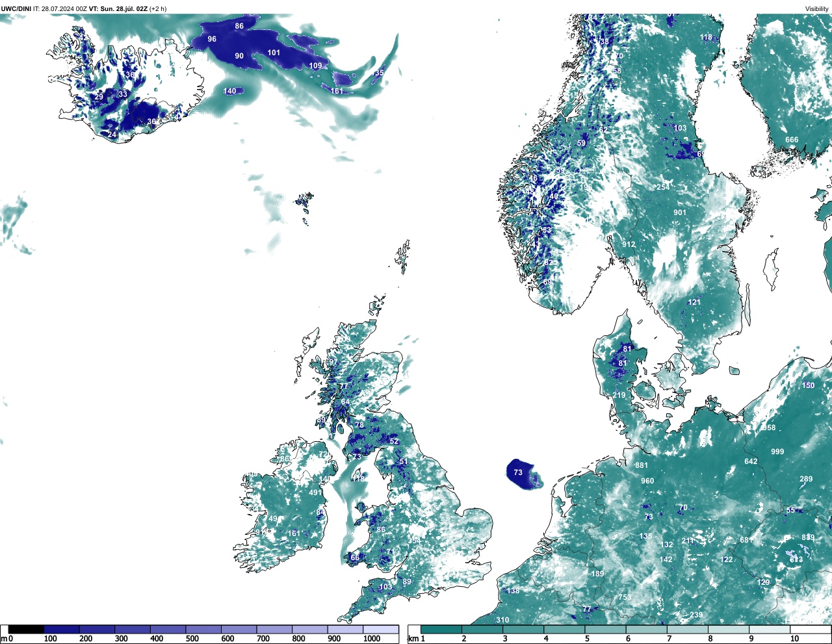The height and width of the screenshot is (644, 832).
Task: Click the 'UWC/DINI' model label in header
Action: tap(16, 8)
